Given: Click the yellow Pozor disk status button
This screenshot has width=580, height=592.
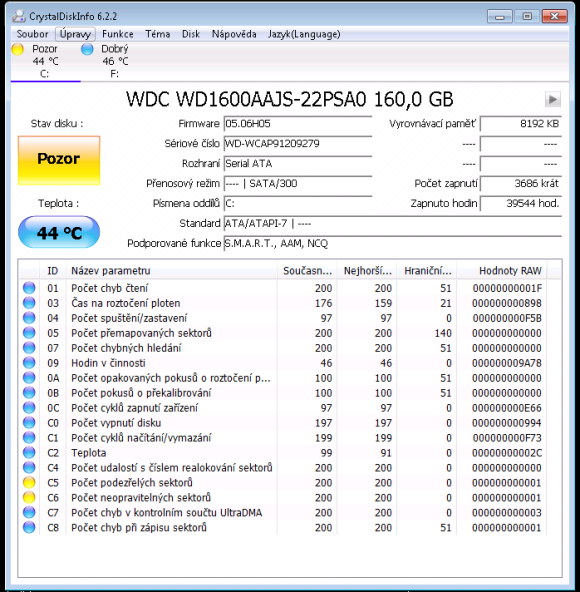Looking at the screenshot, I should pos(59,160).
